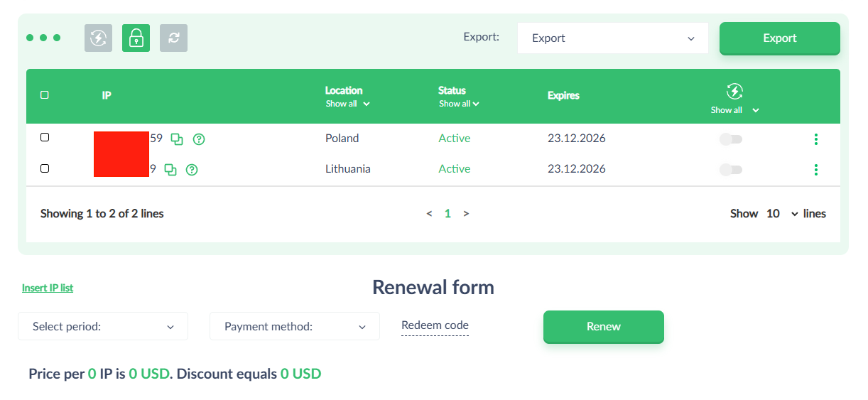Open the 'Select period' dropdown
Image resolution: width=868 pixels, height=400 pixels.
103,327
